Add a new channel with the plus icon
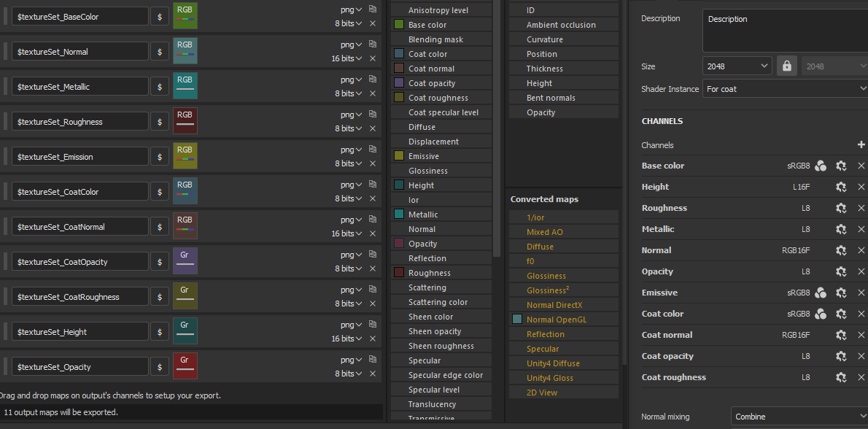868x429 pixels. (x=861, y=144)
